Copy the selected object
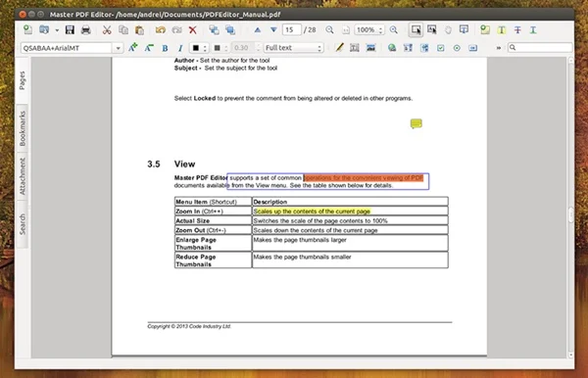The height and width of the screenshot is (378, 588). click(x=123, y=29)
